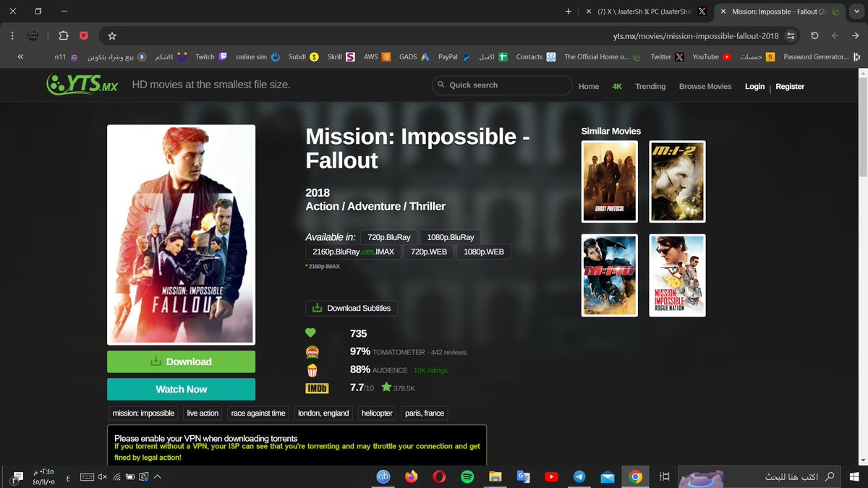
Task: Open the Skrill bookmark
Action: (341, 56)
